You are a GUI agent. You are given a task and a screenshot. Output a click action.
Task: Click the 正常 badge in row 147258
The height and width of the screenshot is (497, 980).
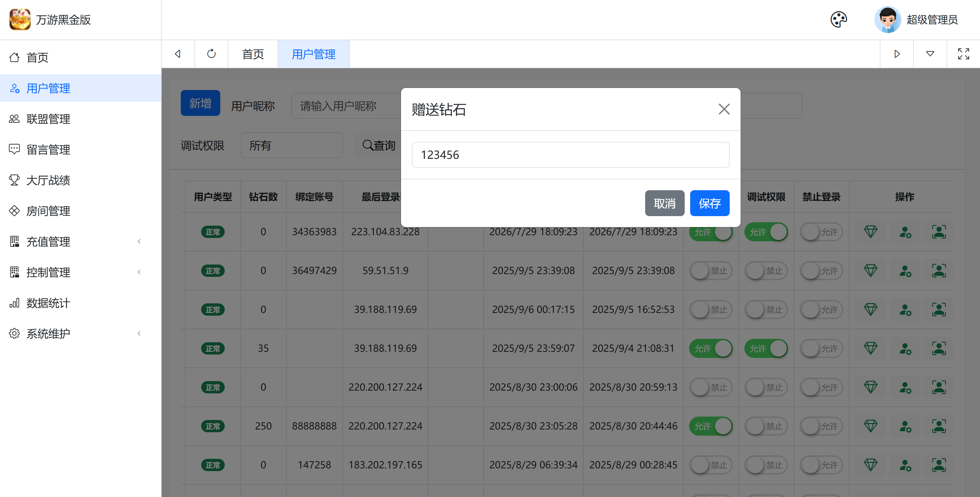point(213,465)
